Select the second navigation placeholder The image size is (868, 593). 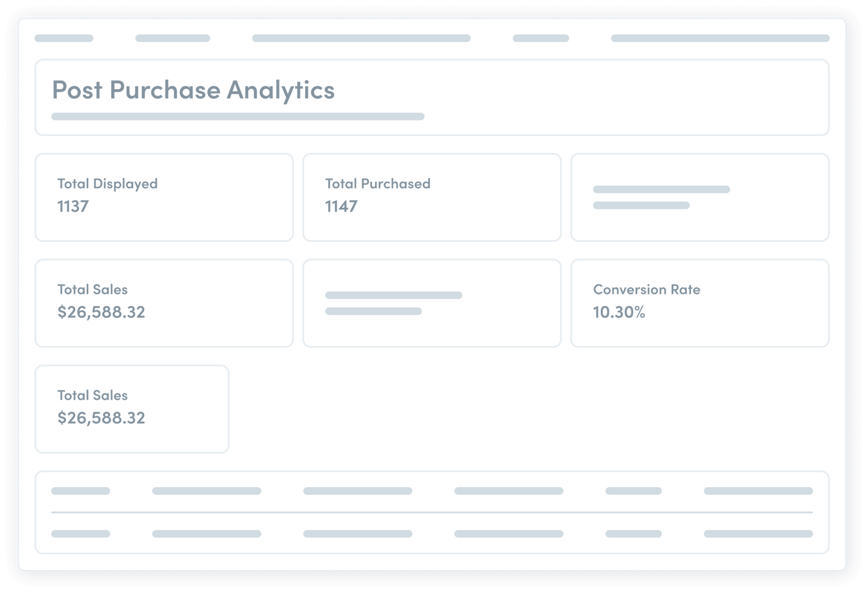[x=172, y=38]
